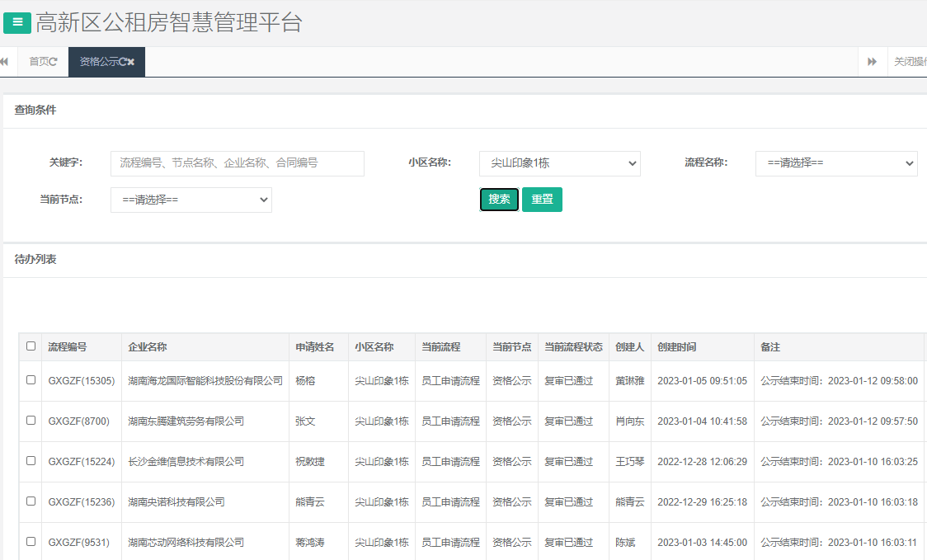The height and width of the screenshot is (560, 927).
Task: Check the checkbox for 湖南芯动网络科技有限公司
Action: point(31,542)
